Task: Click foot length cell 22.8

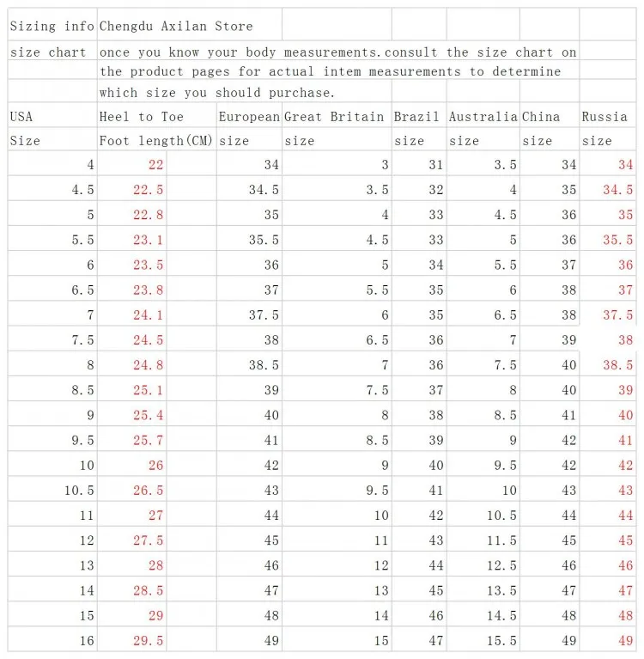Action: pyautogui.click(x=132, y=215)
